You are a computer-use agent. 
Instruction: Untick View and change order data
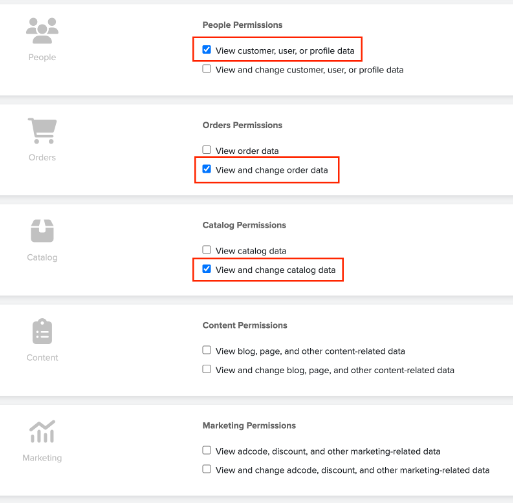pyautogui.click(x=207, y=169)
